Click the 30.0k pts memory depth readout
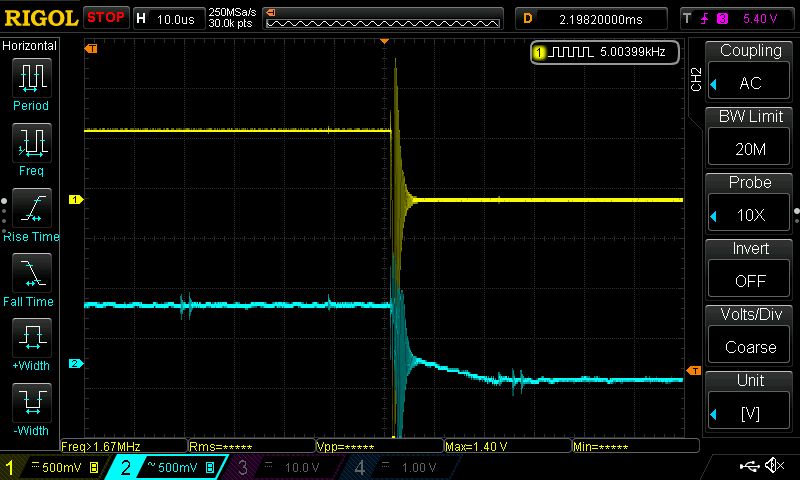This screenshot has height=480, width=800. (230, 23)
